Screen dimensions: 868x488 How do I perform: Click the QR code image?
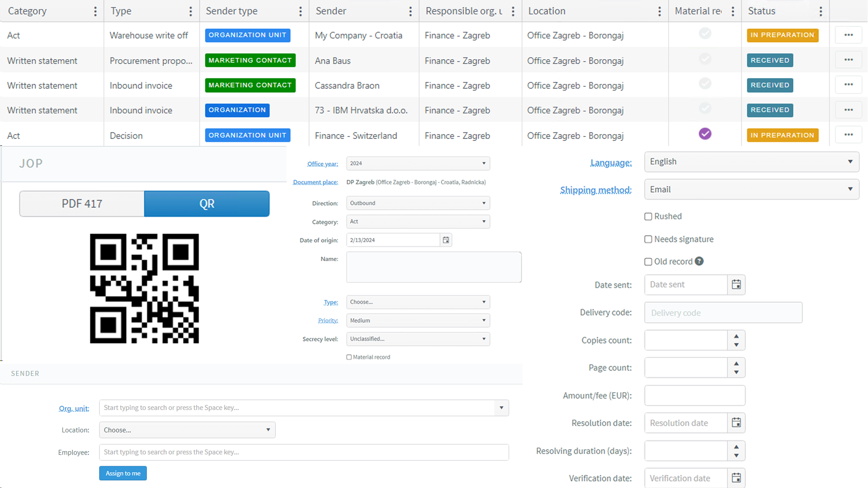[144, 288]
